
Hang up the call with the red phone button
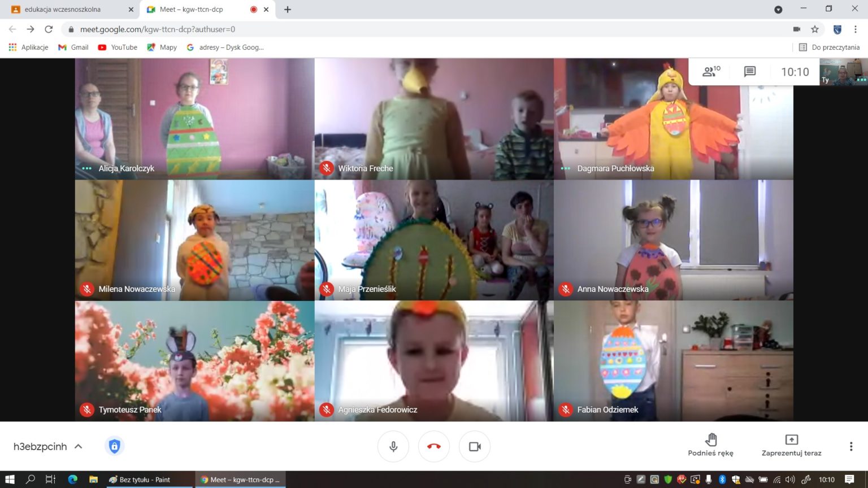434,446
